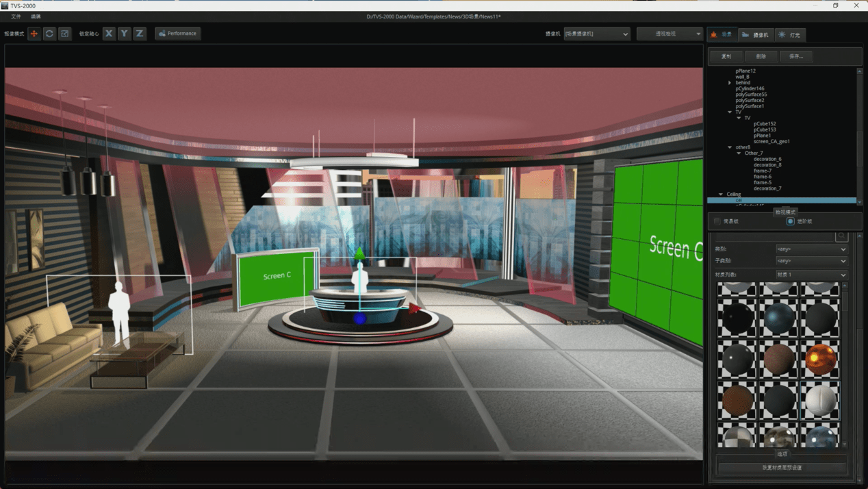The image size is (868, 489).
Task: Open the camera selection dropdown
Action: coord(597,34)
